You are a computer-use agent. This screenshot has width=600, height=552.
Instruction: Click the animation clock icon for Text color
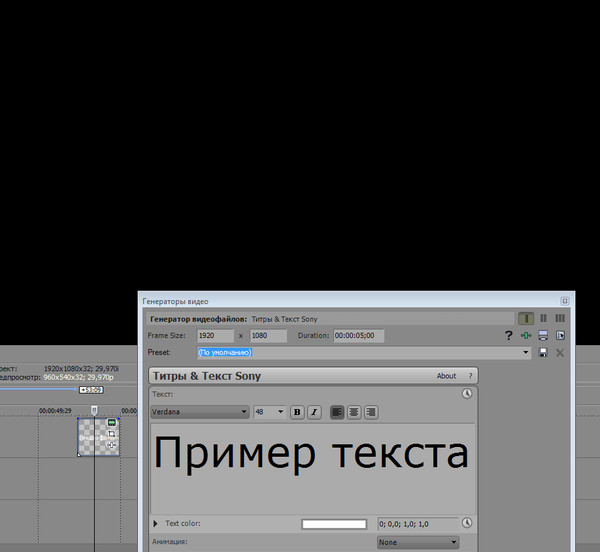(x=467, y=523)
